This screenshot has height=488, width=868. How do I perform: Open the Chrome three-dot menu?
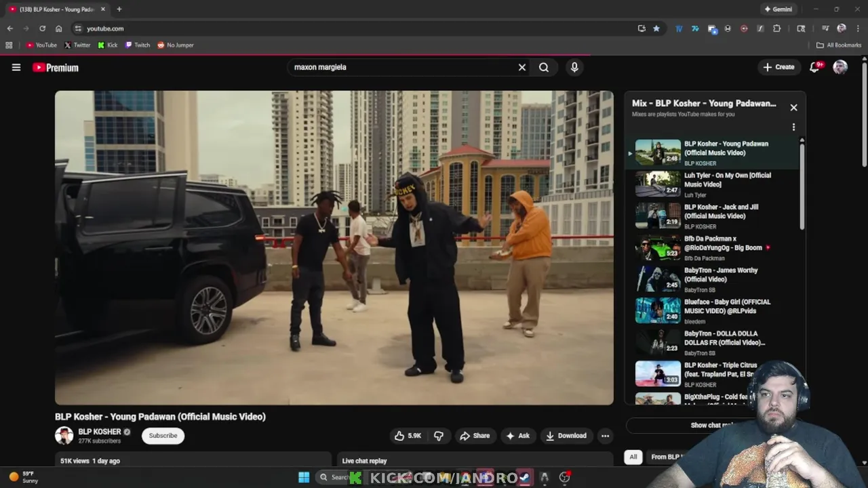(858, 28)
